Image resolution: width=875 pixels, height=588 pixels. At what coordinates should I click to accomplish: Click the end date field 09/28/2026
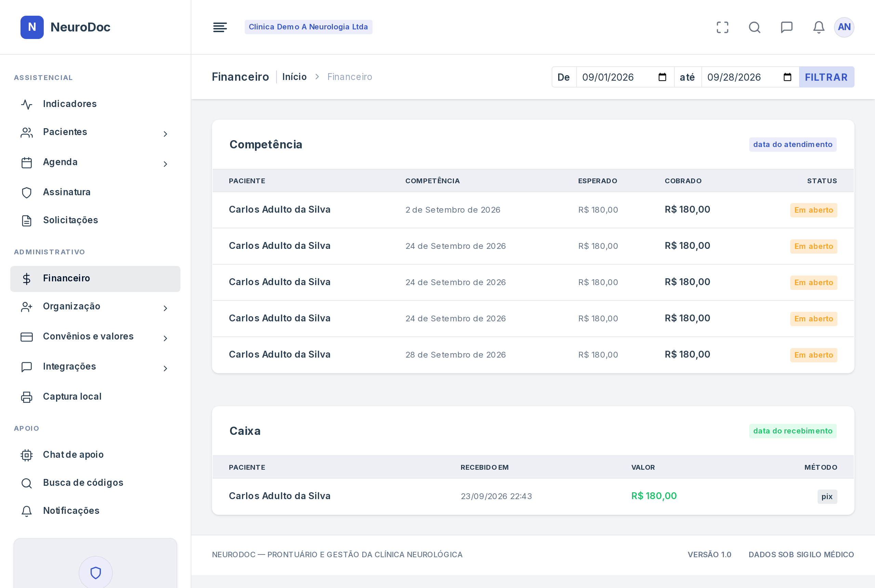[x=750, y=77]
